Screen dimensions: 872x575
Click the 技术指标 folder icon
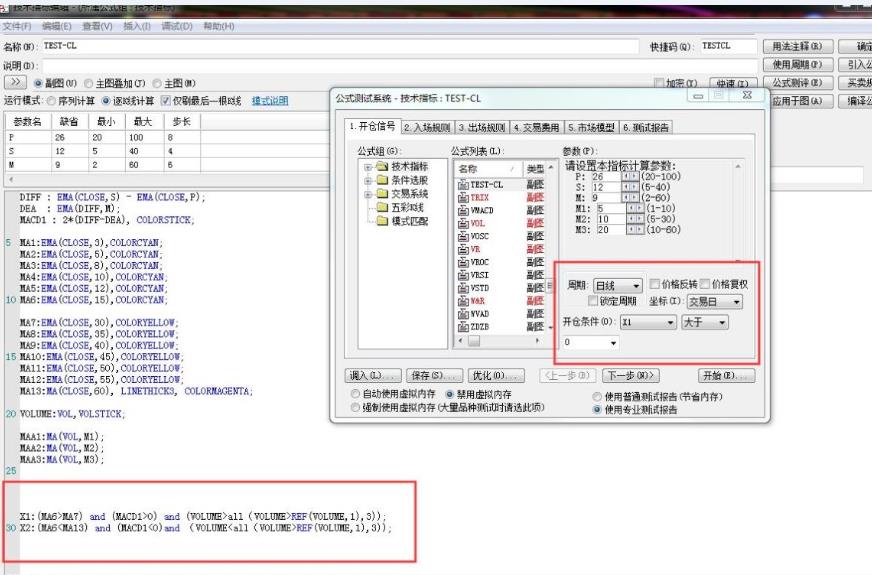click(x=381, y=167)
